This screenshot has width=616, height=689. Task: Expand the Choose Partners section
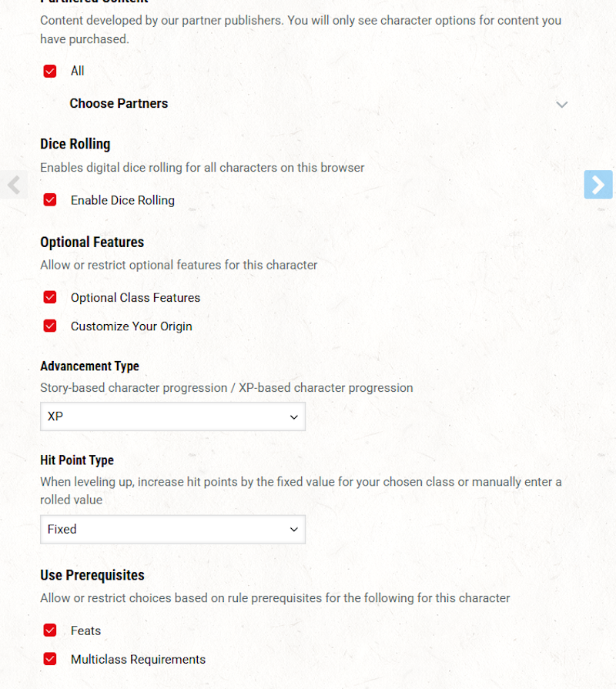point(562,104)
